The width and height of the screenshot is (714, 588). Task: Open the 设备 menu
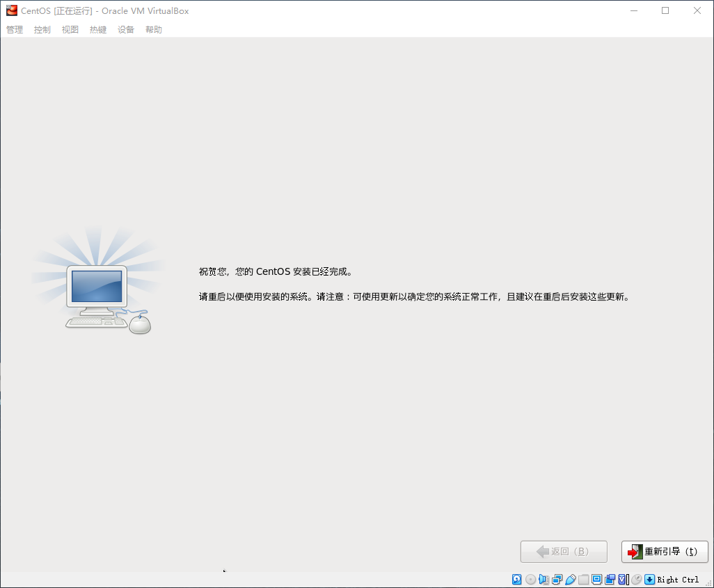point(126,30)
